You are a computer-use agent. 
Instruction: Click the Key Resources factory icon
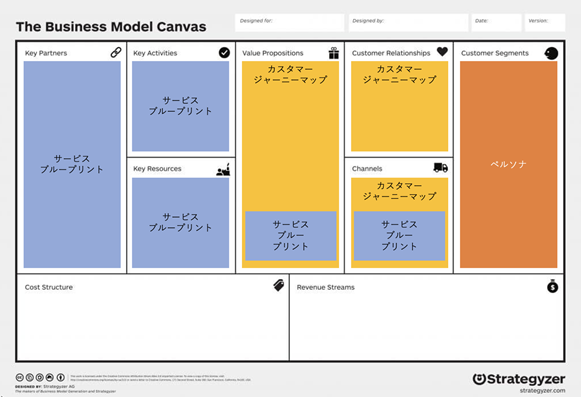coord(223,169)
